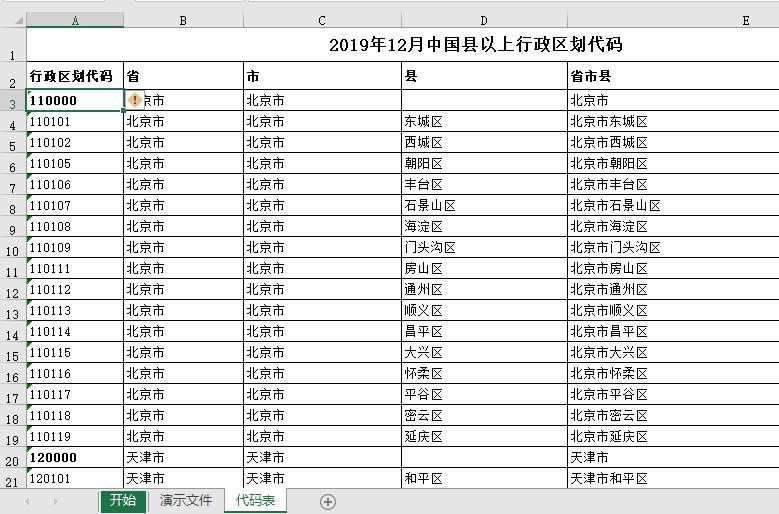779x514 pixels.
Task: Select row 2 header
Action: (x=13, y=76)
